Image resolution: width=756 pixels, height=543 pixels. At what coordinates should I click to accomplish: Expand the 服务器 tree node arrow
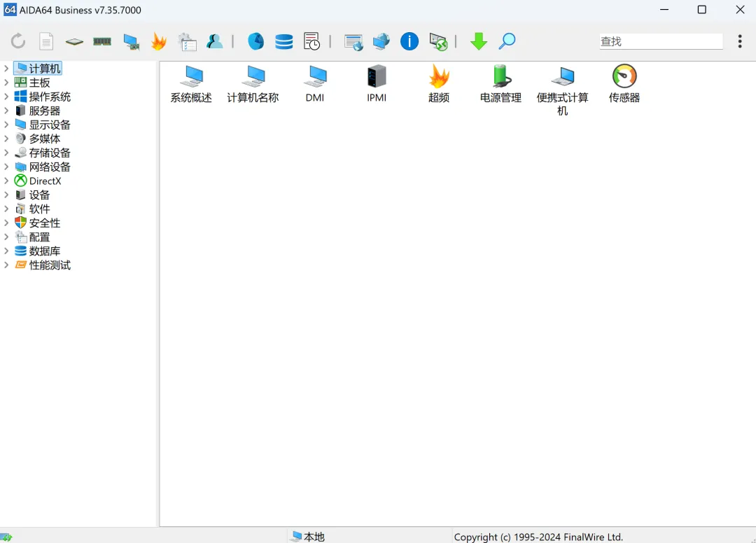coord(6,111)
